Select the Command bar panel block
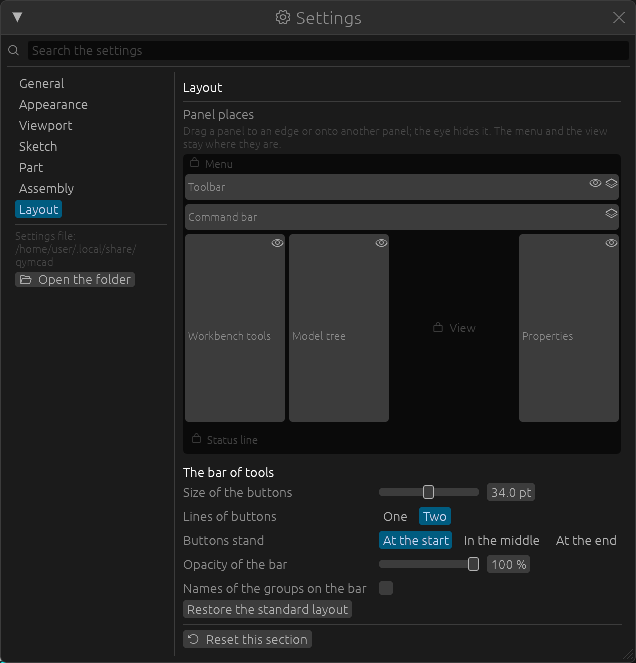 tap(402, 217)
